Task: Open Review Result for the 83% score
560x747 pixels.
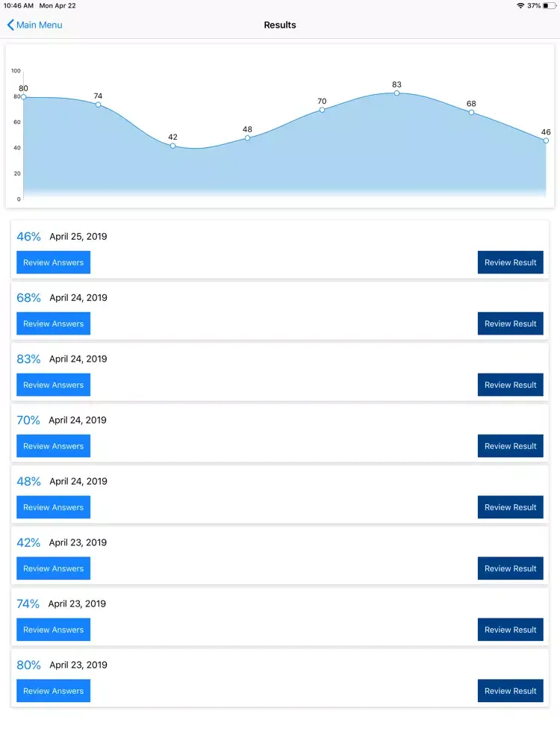Action: click(510, 385)
